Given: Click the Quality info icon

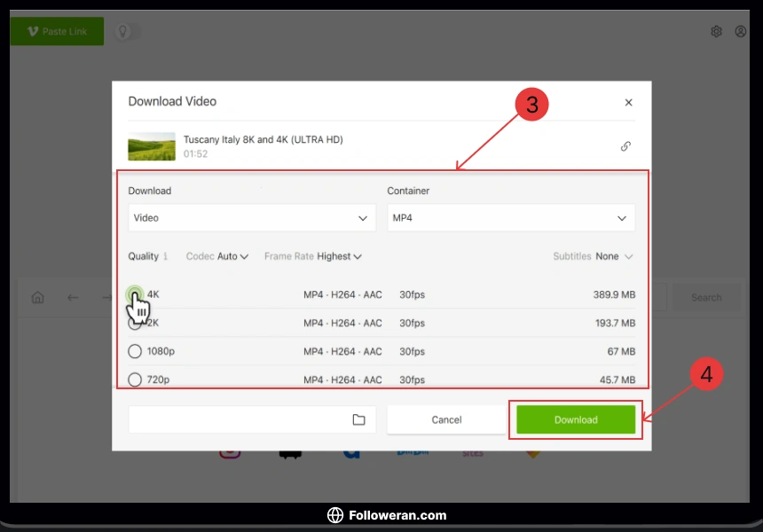Looking at the screenshot, I should pyautogui.click(x=165, y=256).
